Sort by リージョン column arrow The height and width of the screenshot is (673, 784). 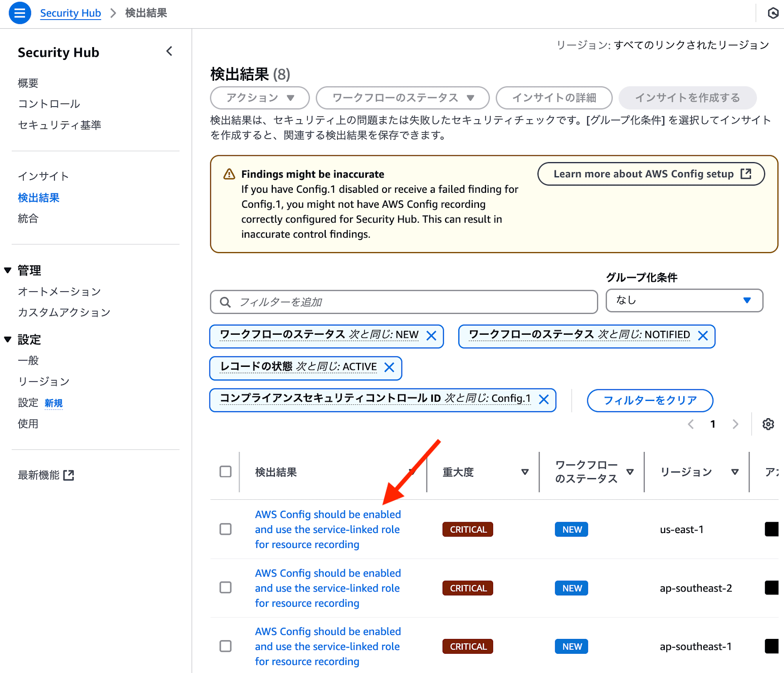(735, 472)
